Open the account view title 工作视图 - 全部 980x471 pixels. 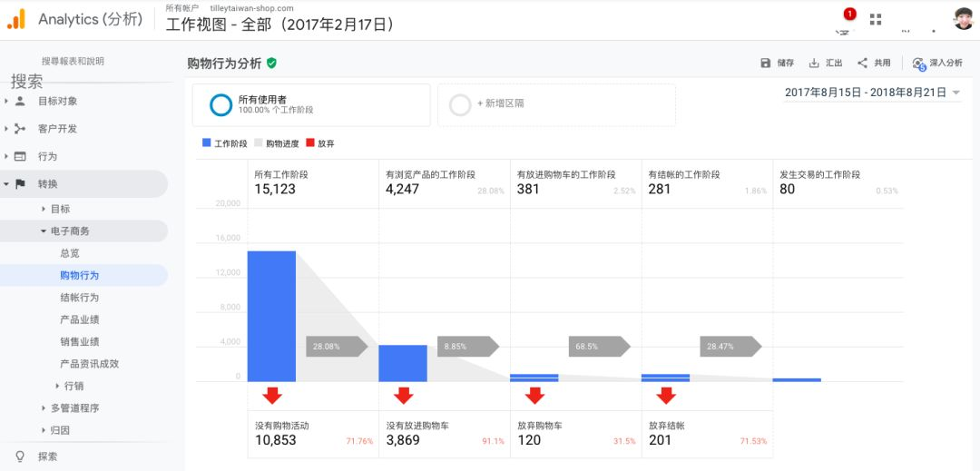pyautogui.click(x=280, y=25)
